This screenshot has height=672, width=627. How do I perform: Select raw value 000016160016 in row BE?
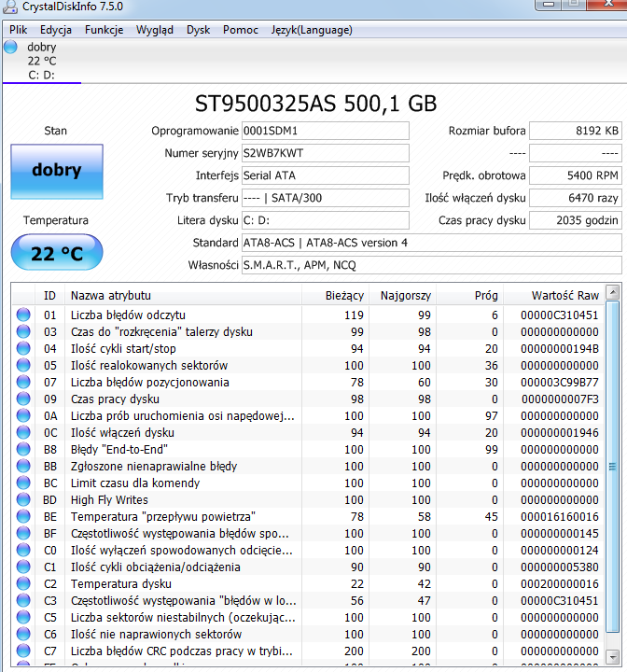coord(559,517)
